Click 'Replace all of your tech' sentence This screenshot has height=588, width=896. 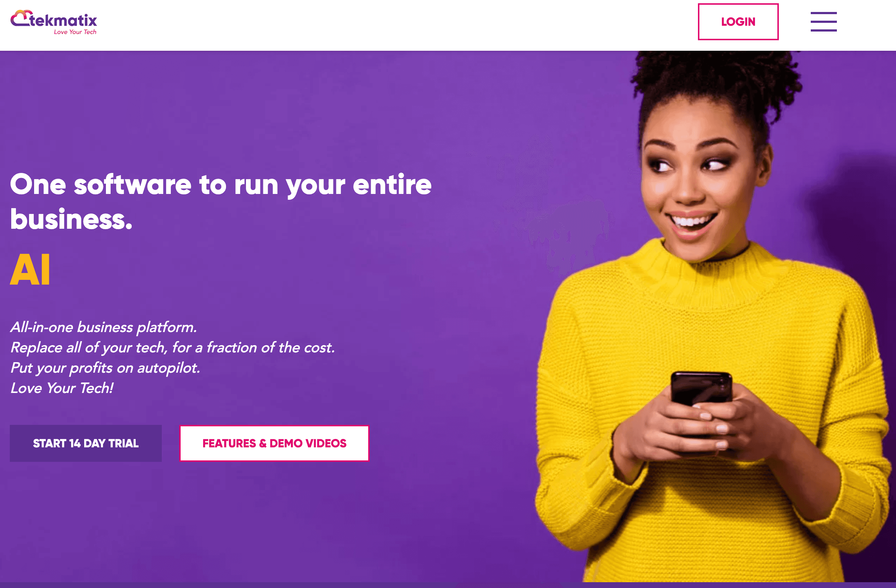point(172,348)
